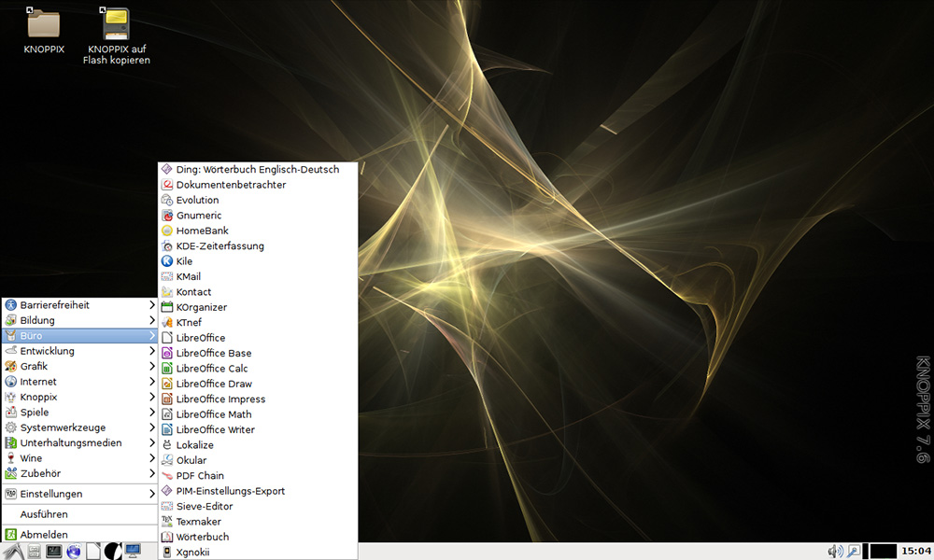Launch LibreOffice from the taskbar document icon
Viewport: 934px width, 560px height.
[93, 552]
